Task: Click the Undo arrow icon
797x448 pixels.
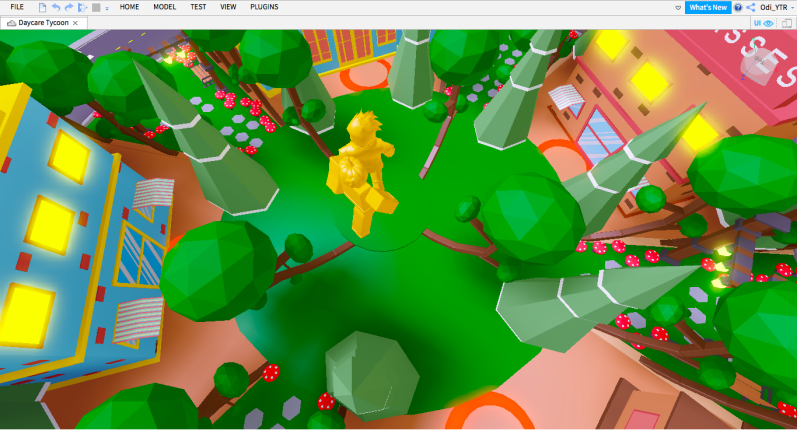Action: pyautogui.click(x=56, y=8)
